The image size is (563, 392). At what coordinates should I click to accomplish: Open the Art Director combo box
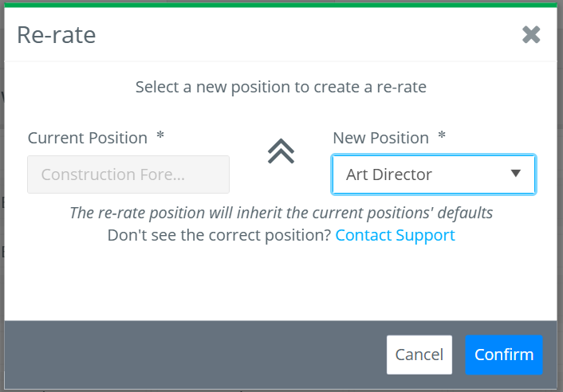coord(433,174)
